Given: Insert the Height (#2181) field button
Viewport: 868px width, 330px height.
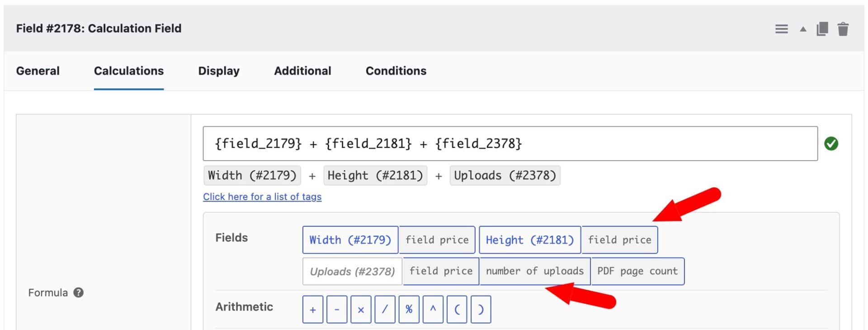Looking at the screenshot, I should click(530, 240).
